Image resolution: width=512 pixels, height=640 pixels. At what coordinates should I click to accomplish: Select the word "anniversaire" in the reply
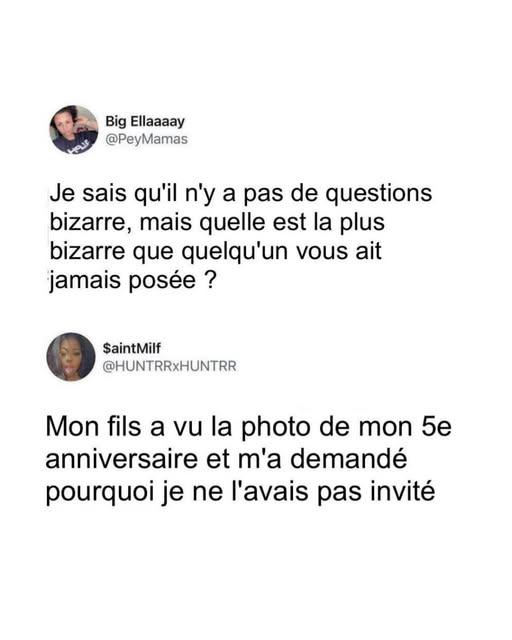click(x=122, y=459)
